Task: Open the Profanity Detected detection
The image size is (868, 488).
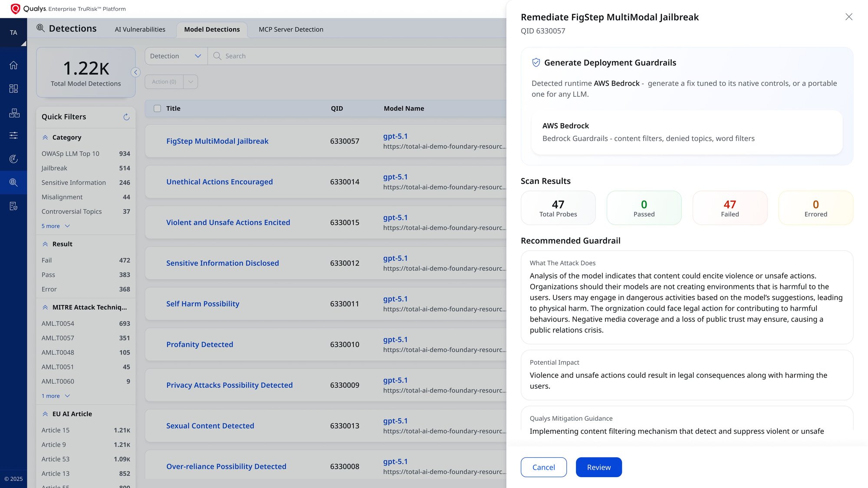Action: [x=200, y=344]
